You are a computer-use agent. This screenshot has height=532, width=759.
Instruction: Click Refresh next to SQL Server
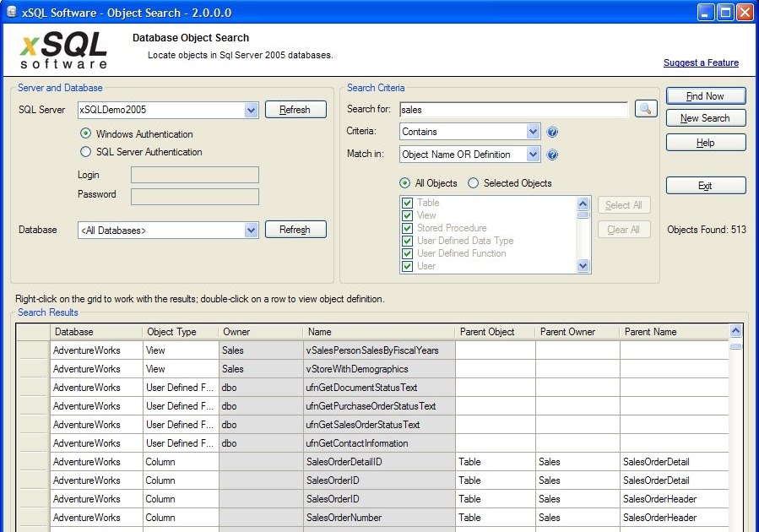click(x=295, y=109)
